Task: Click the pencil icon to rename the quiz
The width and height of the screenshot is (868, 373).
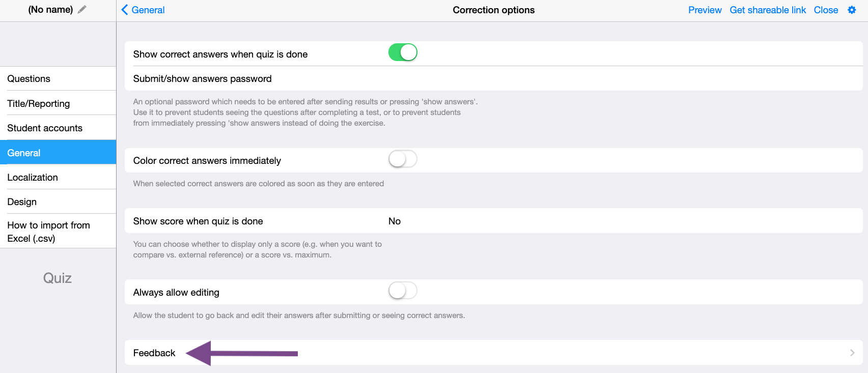Action: click(x=82, y=9)
